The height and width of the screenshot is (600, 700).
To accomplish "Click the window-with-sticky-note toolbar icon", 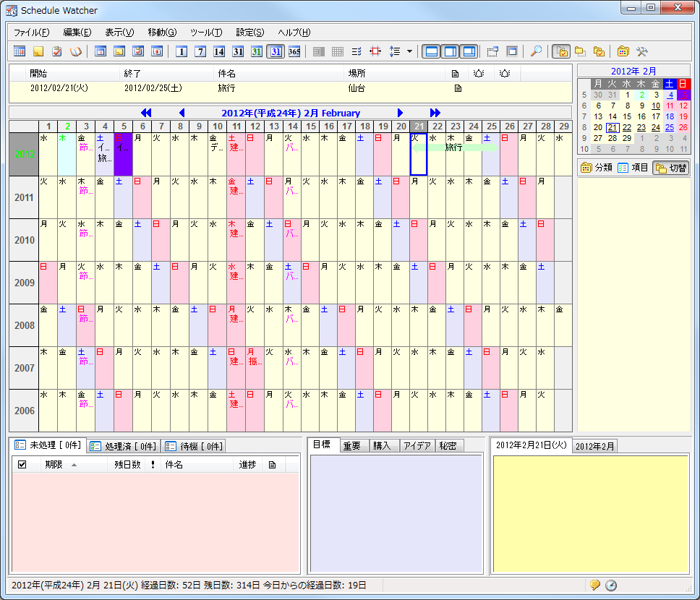I will (119, 51).
